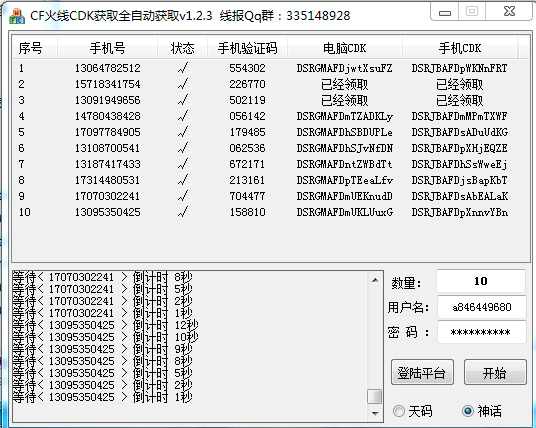Viewport: 536px width, 428px height.
Task: Click the 手机CDK column header
Action: point(460,48)
